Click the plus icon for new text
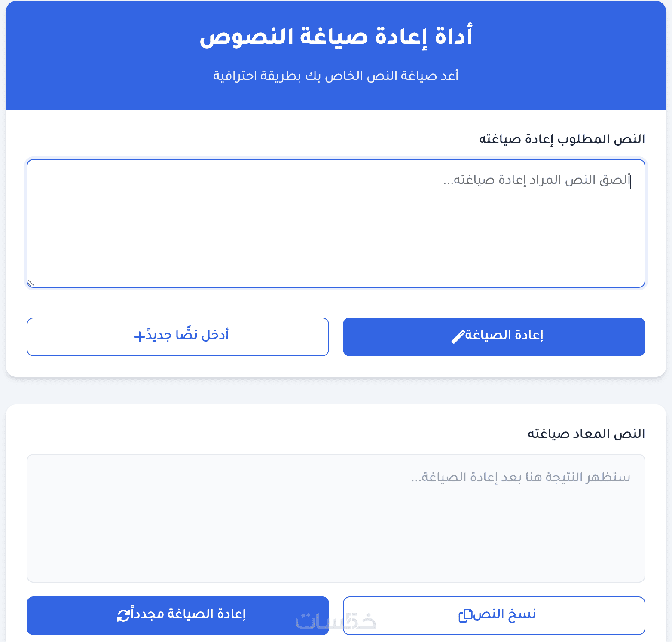This screenshot has width=672, height=642. [x=140, y=336]
